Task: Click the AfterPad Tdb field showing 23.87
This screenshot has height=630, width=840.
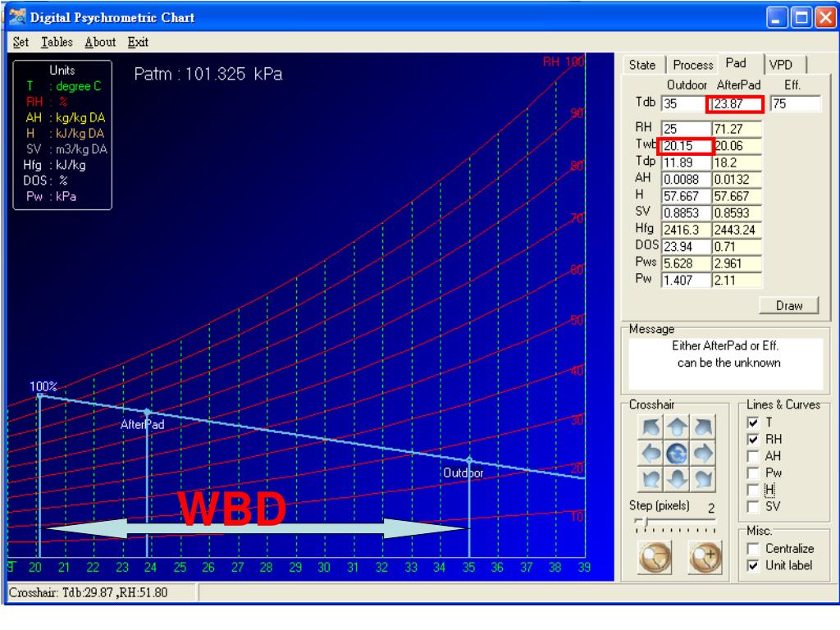Action: (x=737, y=104)
